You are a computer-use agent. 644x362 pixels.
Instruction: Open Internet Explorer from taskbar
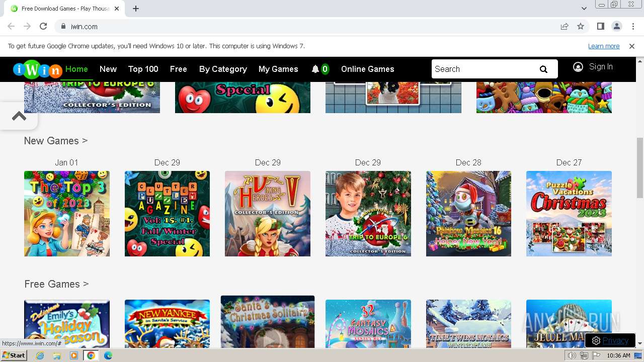pos(40,355)
